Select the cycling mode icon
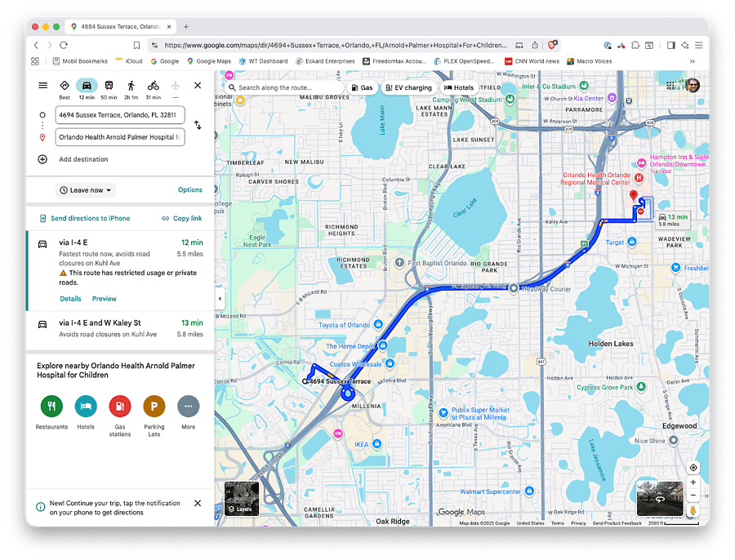This screenshot has width=735, height=560. coord(154,85)
